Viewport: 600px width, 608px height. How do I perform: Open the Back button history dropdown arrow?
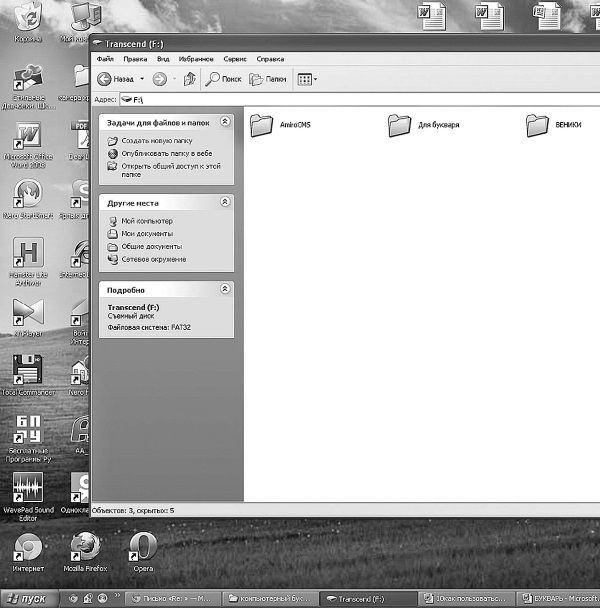142,78
